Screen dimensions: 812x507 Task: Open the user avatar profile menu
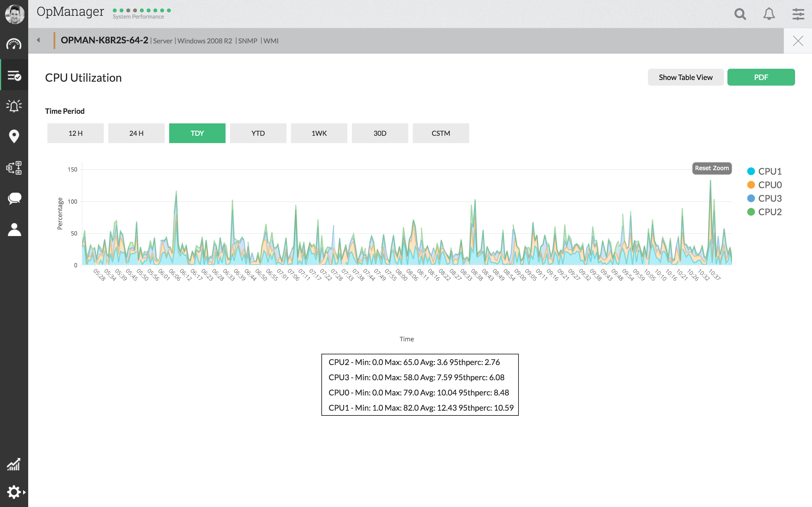(14, 14)
